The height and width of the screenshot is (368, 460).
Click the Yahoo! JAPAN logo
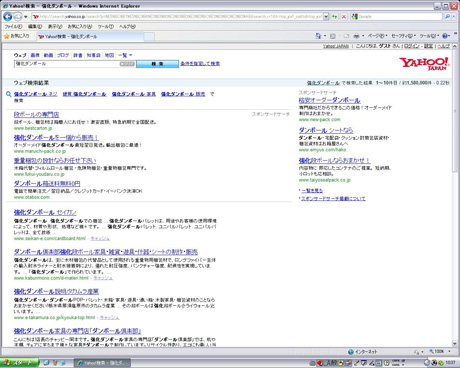[424, 63]
